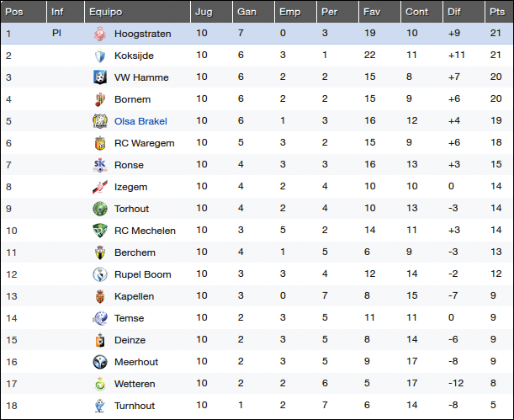The image size is (514, 420).
Task: Open the RC Waregem club badge
Action: pyautogui.click(x=100, y=143)
